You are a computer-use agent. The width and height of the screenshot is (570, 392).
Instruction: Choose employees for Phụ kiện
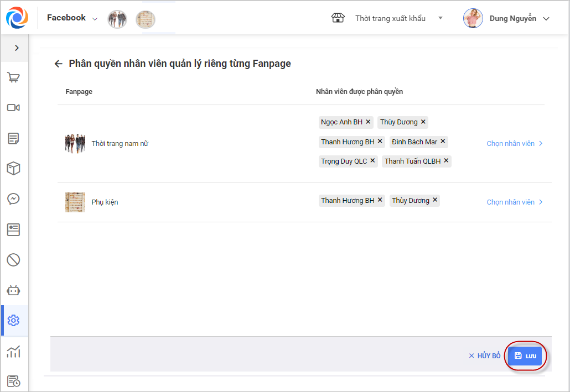515,202
